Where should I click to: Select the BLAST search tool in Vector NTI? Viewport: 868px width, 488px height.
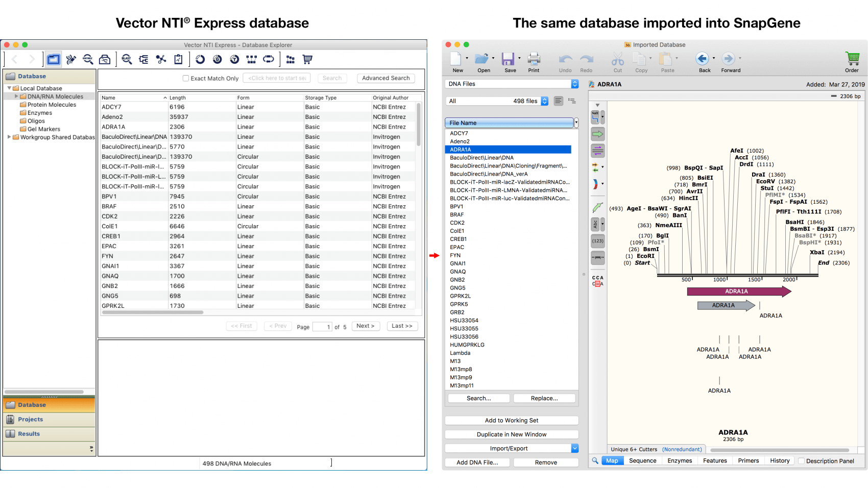(126, 59)
